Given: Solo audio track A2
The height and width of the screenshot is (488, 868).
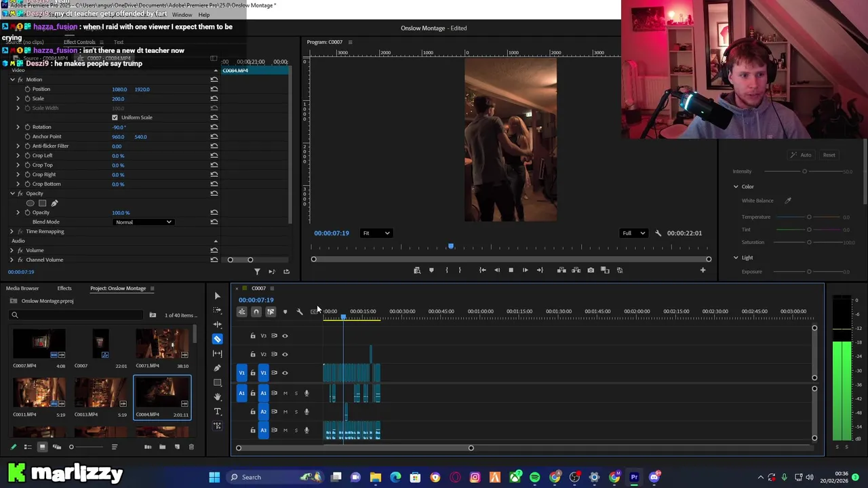Looking at the screenshot, I should (x=296, y=411).
